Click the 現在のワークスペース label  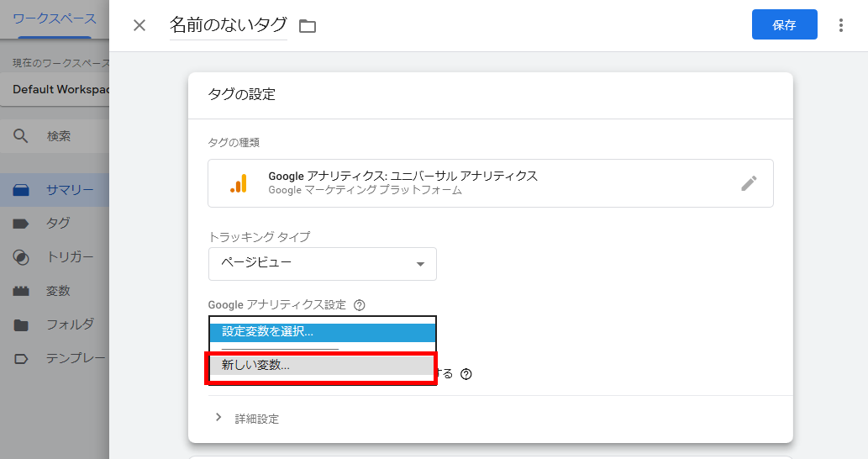click(x=60, y=63)
